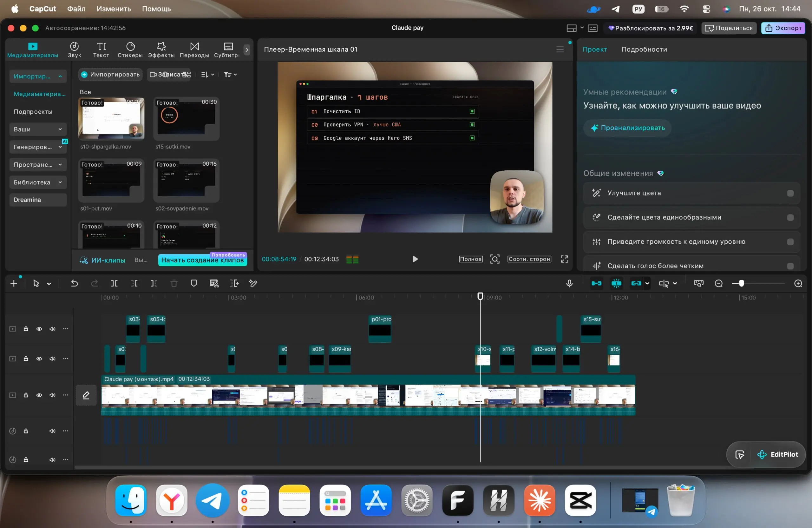Adjust the timeline zoom slider handle
The image size is (812, 528).
click(x=741, y=283)
